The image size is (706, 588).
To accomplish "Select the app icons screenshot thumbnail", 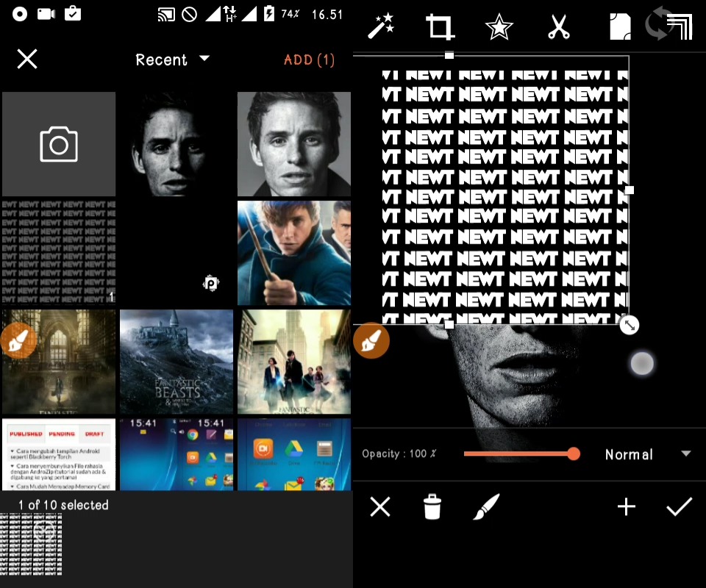I will 294,454.
